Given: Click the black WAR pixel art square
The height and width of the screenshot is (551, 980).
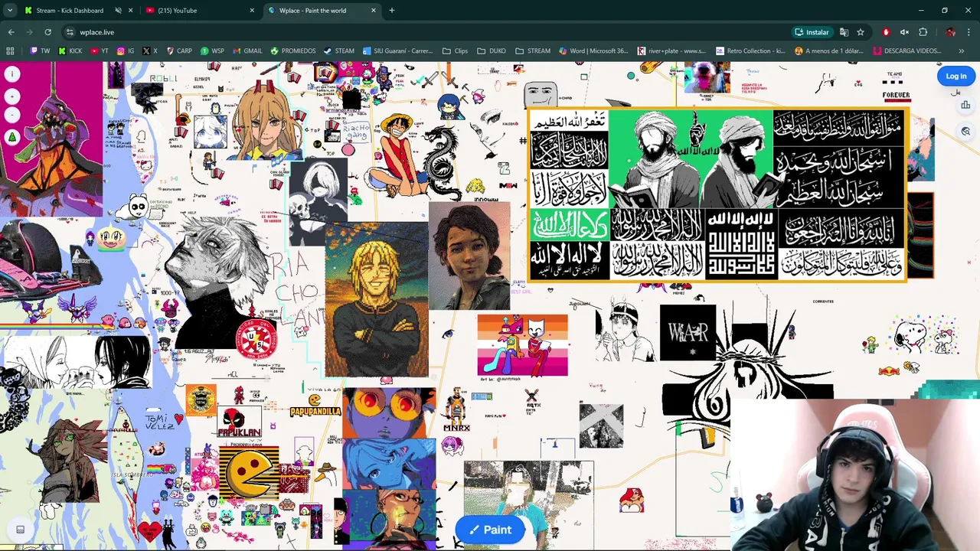Looking at the screenshot, I should click(688, 333).
